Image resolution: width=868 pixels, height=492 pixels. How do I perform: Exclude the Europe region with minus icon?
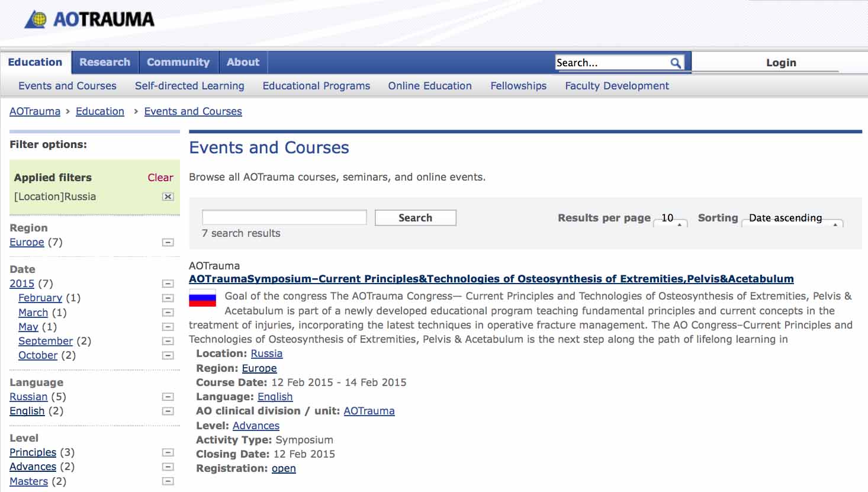click(x=168, y=242)
